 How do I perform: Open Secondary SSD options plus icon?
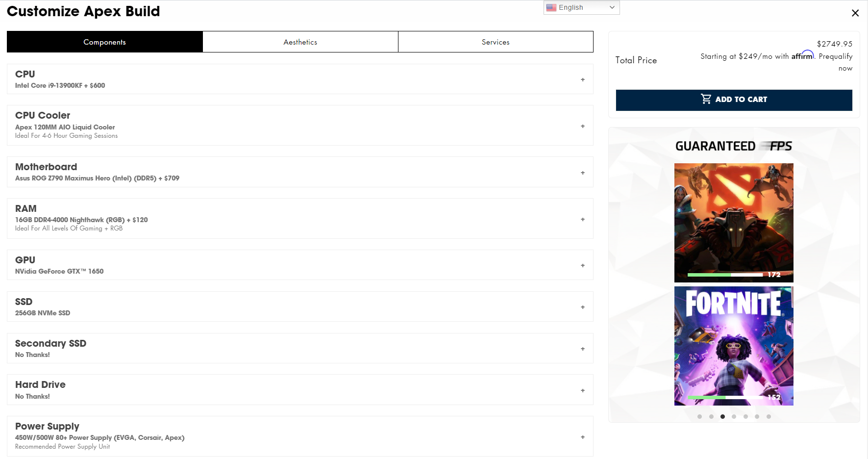point(582,349)
